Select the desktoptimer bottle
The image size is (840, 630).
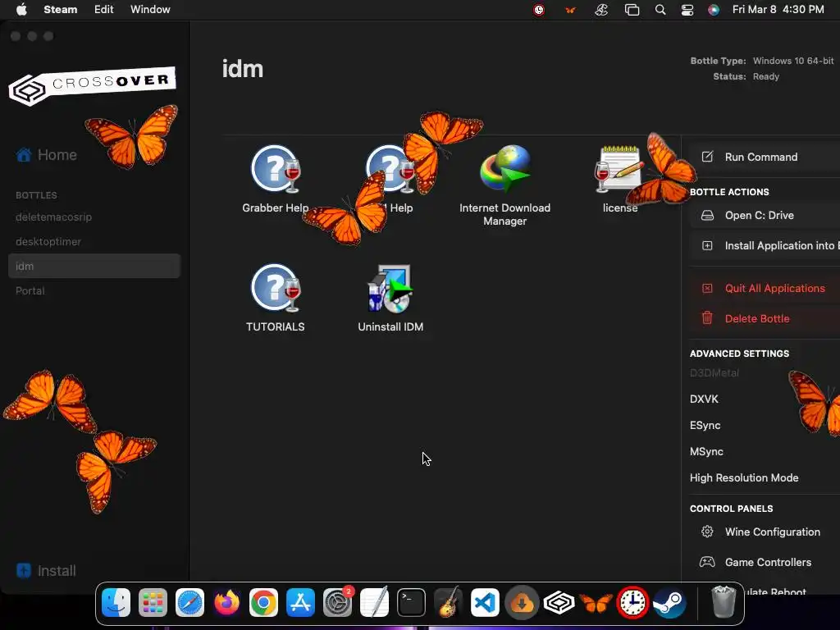[48, 242]
